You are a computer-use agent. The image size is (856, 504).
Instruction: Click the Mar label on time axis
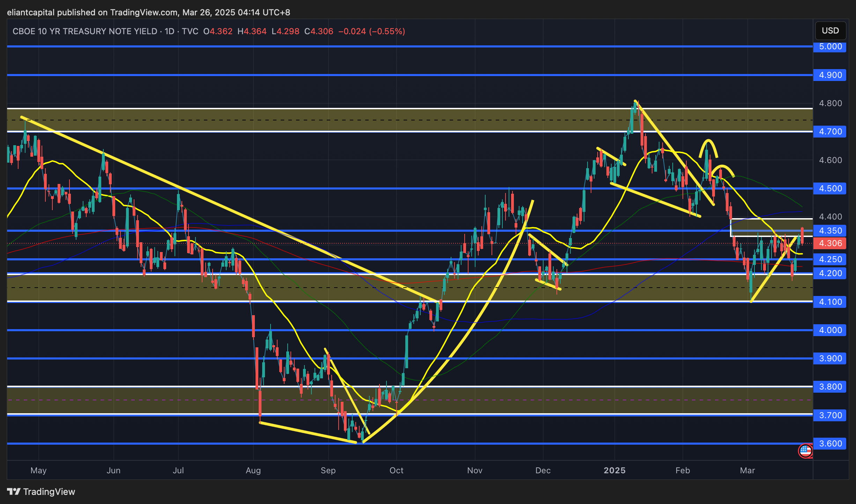[747, 470]
